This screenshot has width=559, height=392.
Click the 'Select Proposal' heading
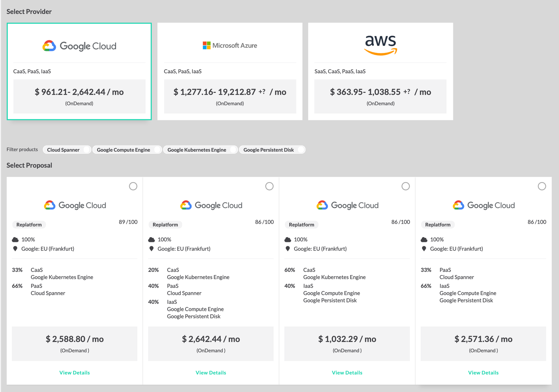pos(29,165)
